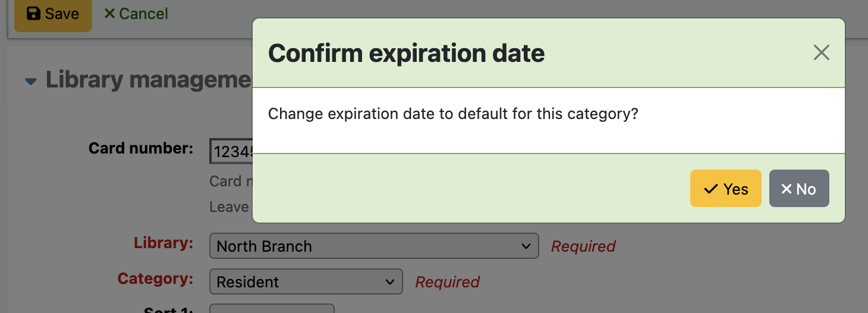Confirm with the Yes button
Viewport: 868px width, 313px height.
[725, 189]
